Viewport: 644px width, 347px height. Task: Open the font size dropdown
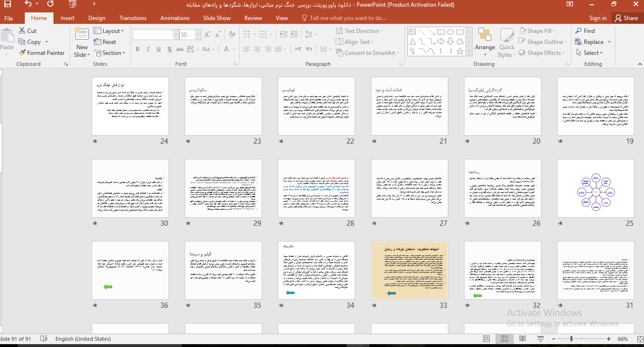[198, 35]
